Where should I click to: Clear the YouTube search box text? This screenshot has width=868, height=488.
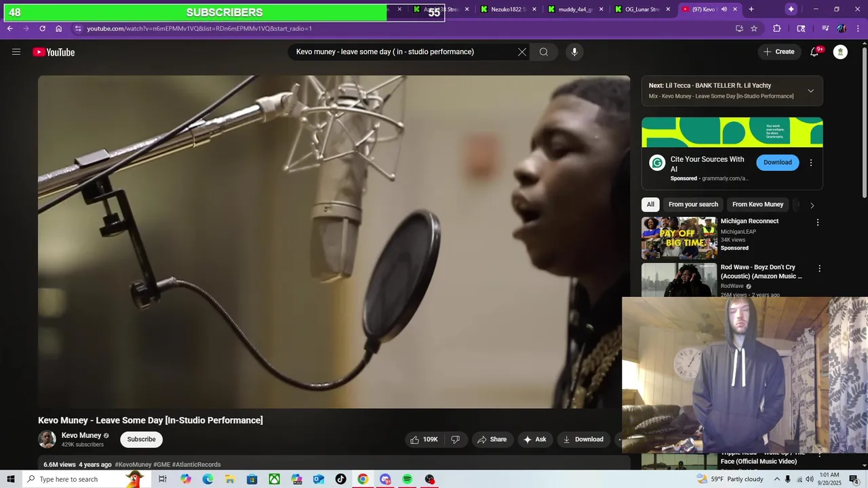522,52
